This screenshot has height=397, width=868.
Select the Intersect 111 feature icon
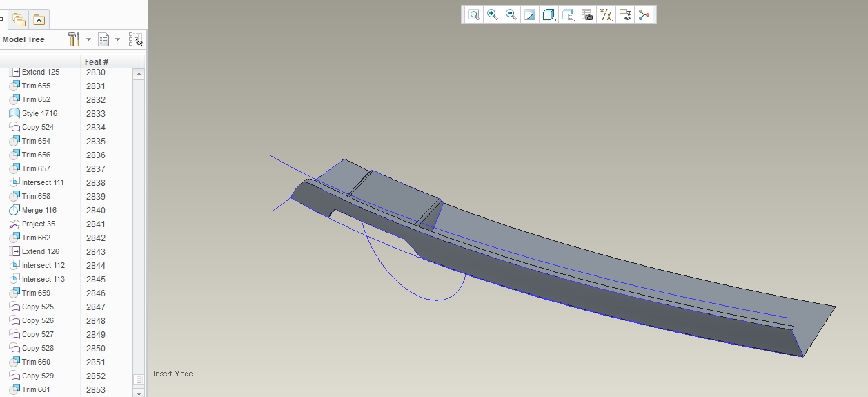(14, 182)
